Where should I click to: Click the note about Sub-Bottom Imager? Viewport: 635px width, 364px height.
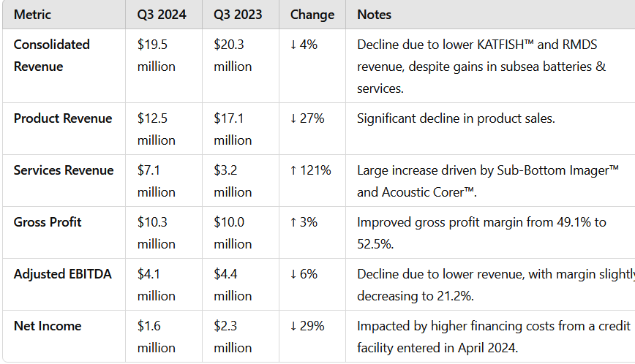coord(488,181)
